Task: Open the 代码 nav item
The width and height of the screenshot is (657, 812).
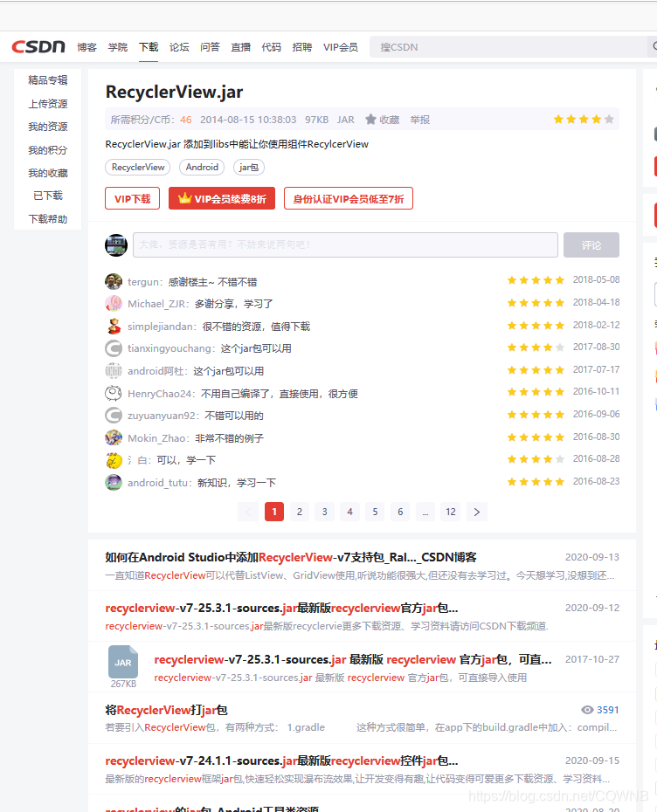Action: 271,47
